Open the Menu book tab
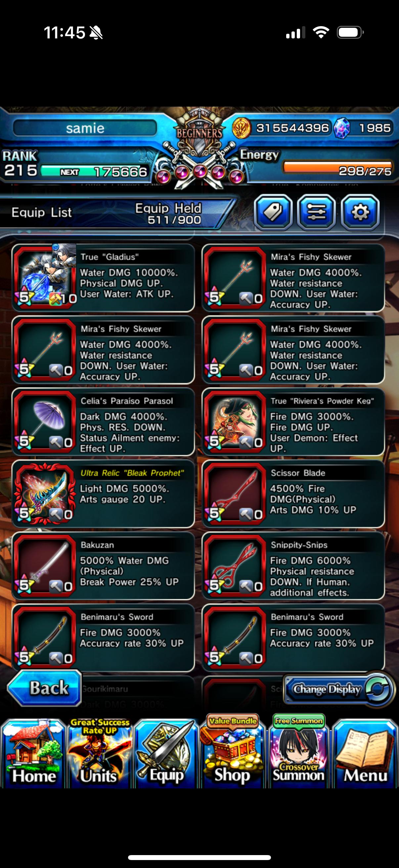 click(x=365, y=754)
